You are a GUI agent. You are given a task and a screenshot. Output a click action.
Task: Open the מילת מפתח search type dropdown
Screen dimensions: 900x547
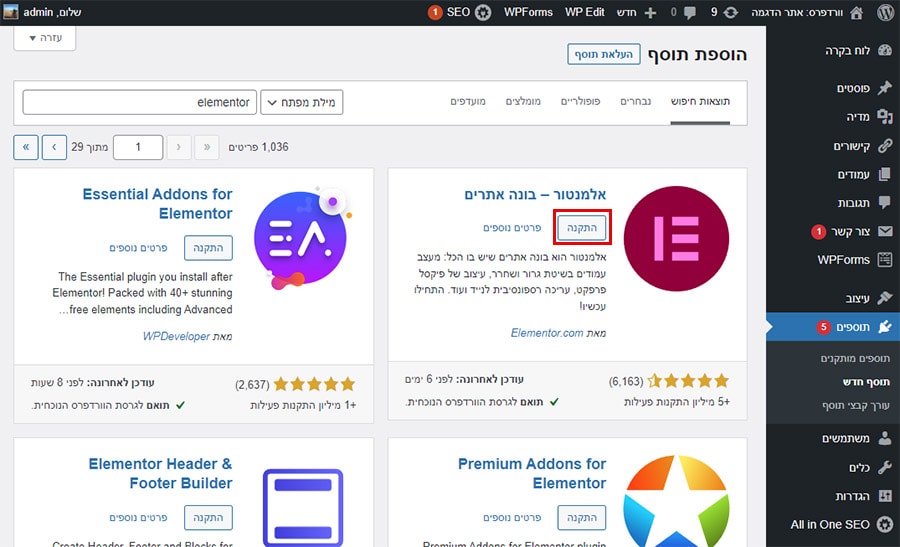pyautogui.click(x=301, y=102)
